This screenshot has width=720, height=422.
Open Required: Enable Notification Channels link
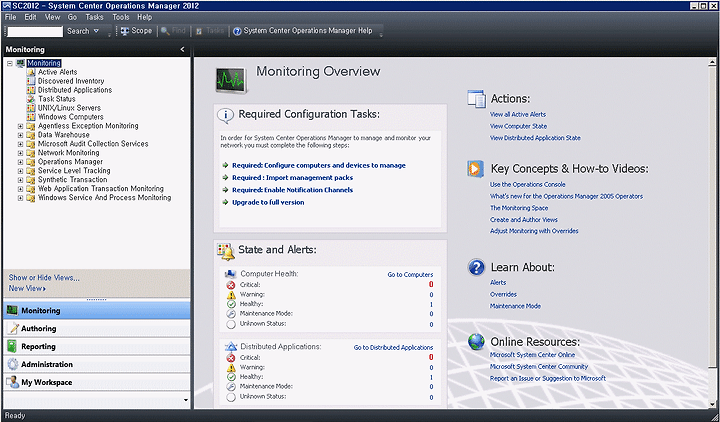coord(292,190)
